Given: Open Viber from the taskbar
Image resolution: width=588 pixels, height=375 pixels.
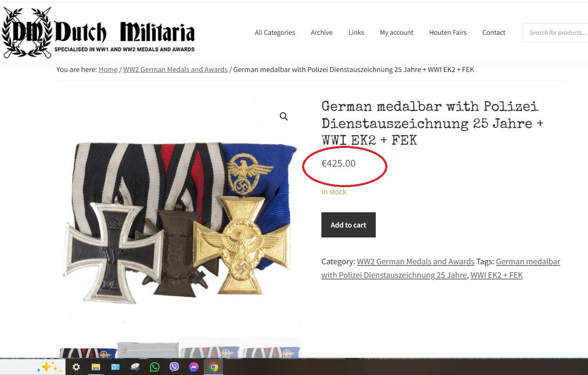Looking at the screenshot, I should 174,367.
